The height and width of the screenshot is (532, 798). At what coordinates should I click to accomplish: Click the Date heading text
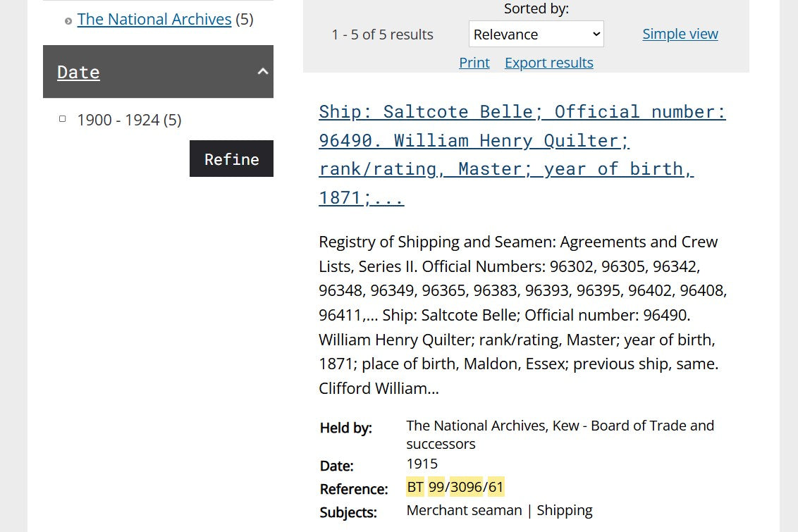pyautogui.click(x=78, y=72)
